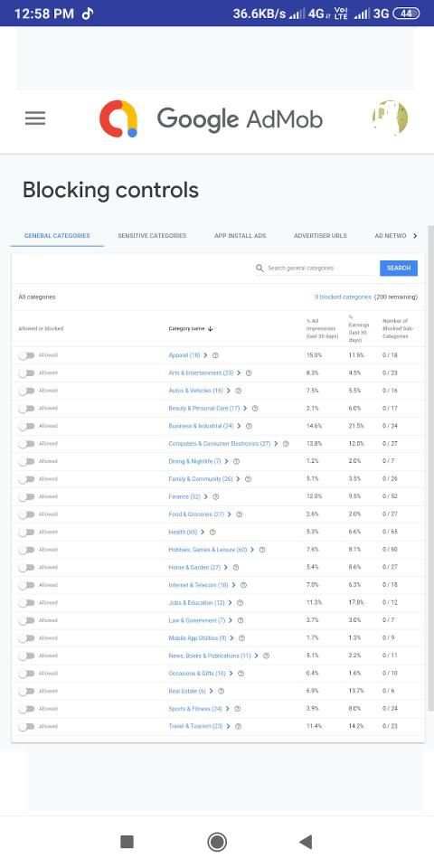Tap the Android recent apps square
The width and height of the screenshot is (434, 868).
pos(127,842)
